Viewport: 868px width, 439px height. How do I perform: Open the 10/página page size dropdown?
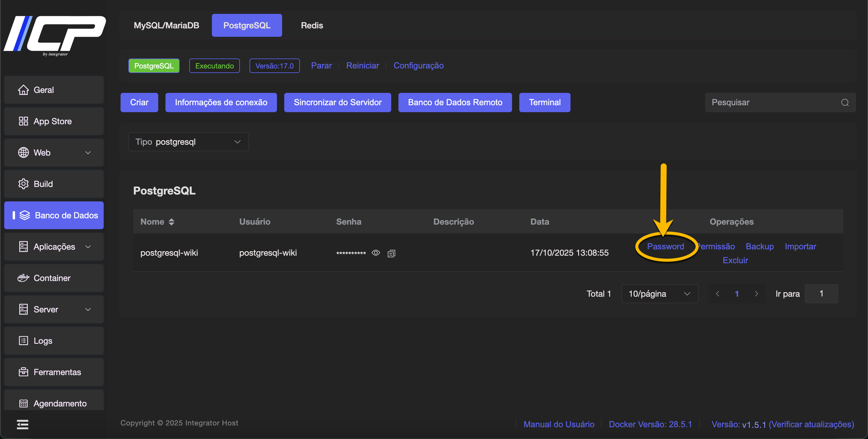[659, 294]
